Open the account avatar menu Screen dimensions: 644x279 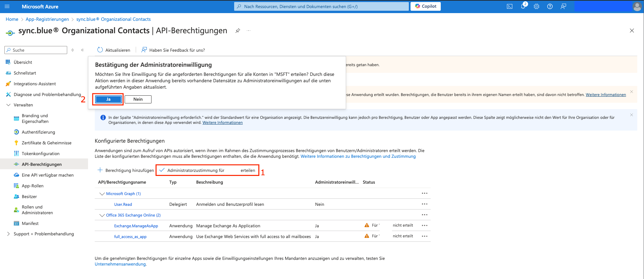click(637, 6)
